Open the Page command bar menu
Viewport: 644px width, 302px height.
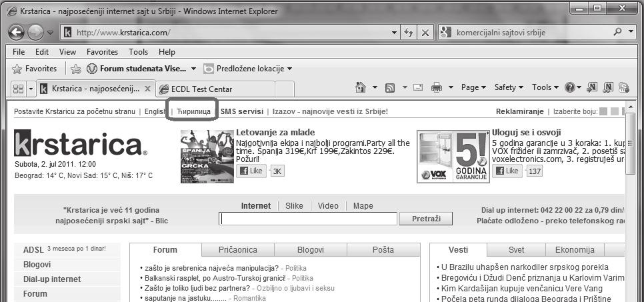(x=473, y=87)
